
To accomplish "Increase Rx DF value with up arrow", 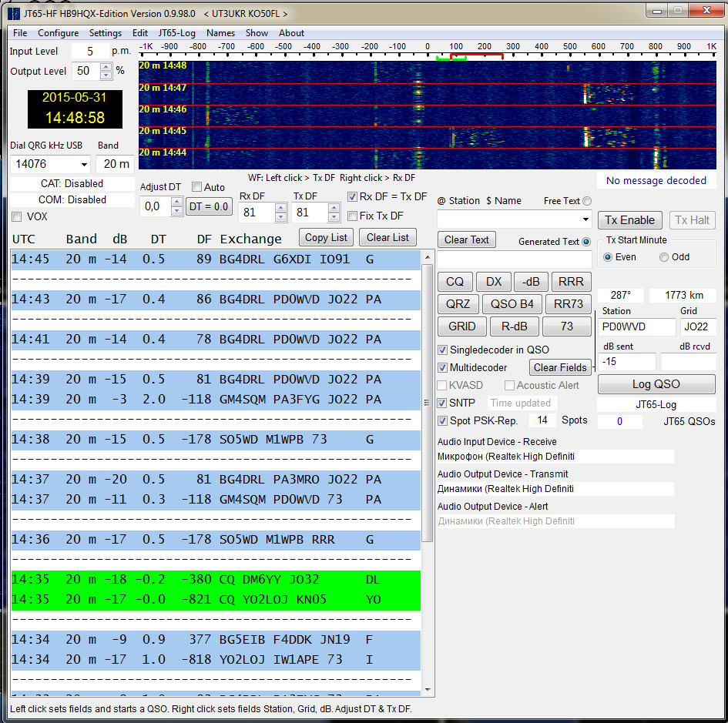I will click(x=281, y=207).
